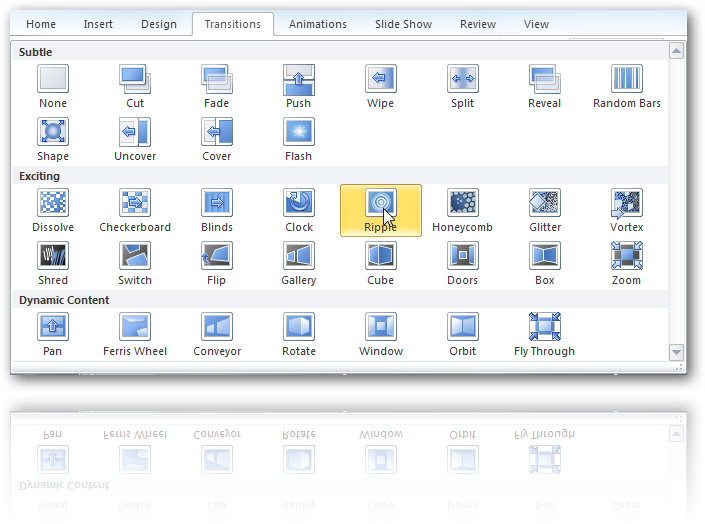Switch to the Insert tab
This screenshot has height=524, width=705.
[98, 24]
